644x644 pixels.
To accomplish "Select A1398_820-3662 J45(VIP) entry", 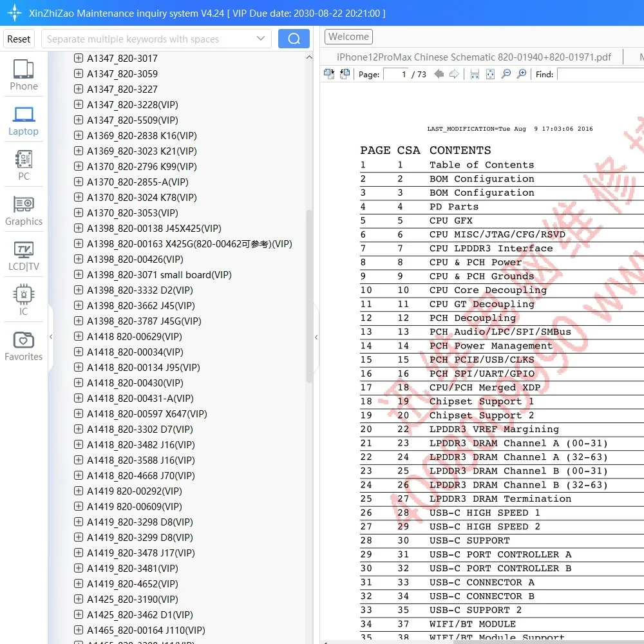I will tap(141, 306).
